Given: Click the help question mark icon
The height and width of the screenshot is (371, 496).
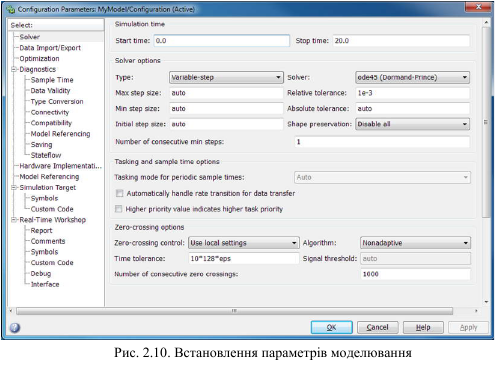Looking at the screenshot, I should (15, 328).
